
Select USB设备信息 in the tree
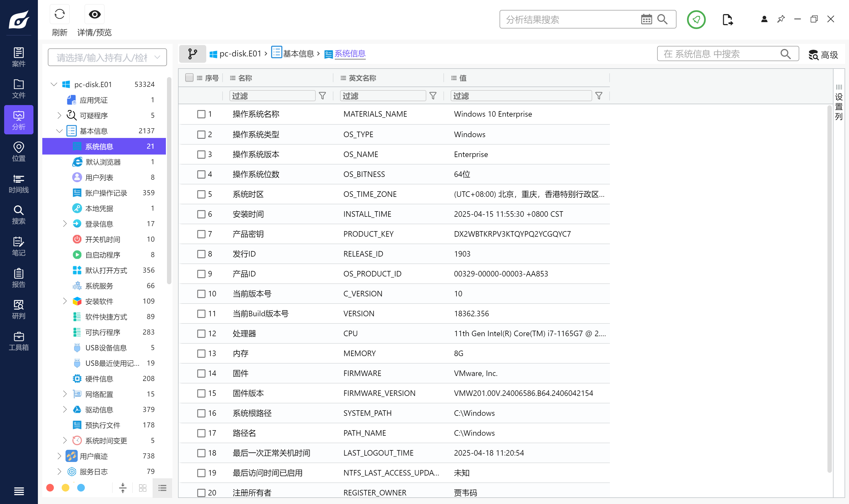[104, 348]
